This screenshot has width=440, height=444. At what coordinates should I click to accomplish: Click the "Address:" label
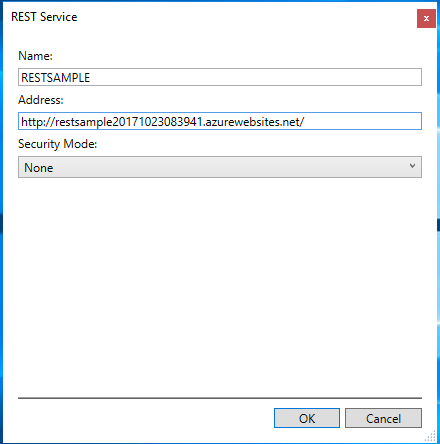click(x=41, y=100)
